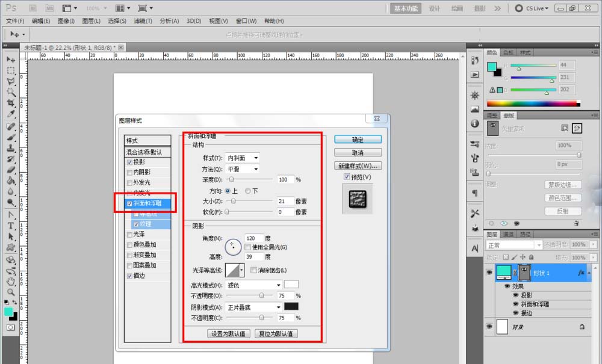Hide the 背景 layer eye icon

(489, 327)
